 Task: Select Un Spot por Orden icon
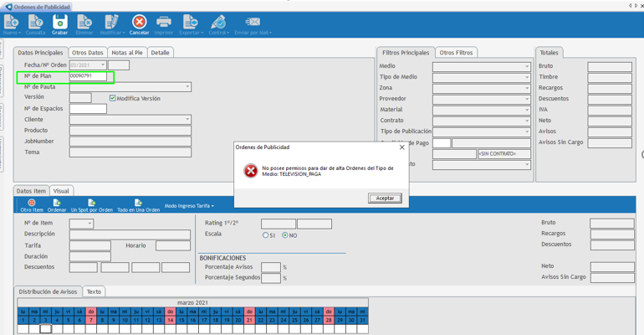tap(91, 204)
